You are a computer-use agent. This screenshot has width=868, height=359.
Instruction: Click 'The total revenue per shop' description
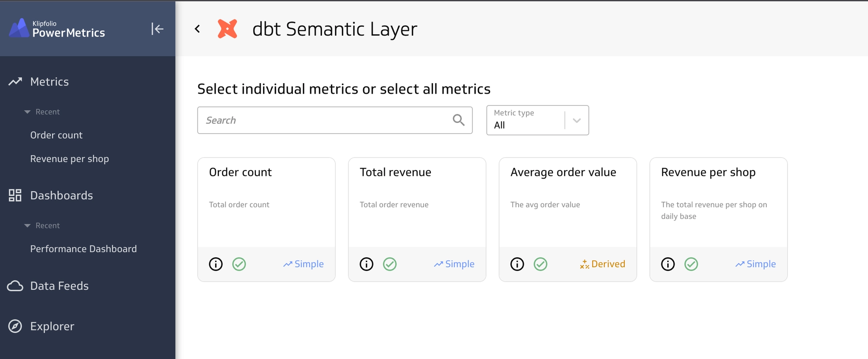(714, 210)
